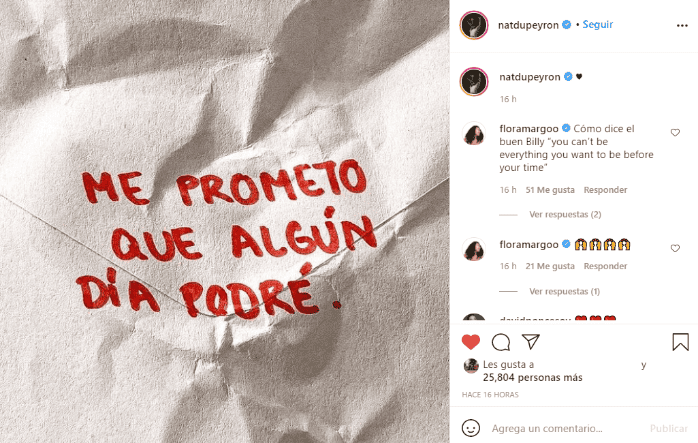Screen dimensions: 698x443
Task: Open floramargoo's avatar on first comment
Action: tap(474, 134)
